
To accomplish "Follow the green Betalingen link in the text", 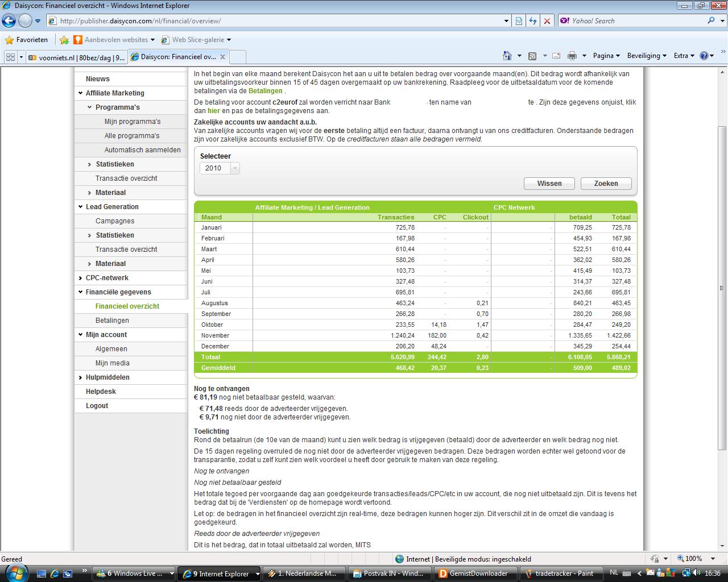I will 266,91.
